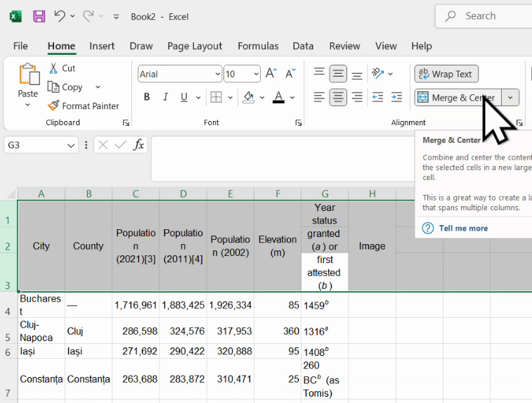
Task: Open the Name Box dropdown for G3
Action: coord(71,145)
